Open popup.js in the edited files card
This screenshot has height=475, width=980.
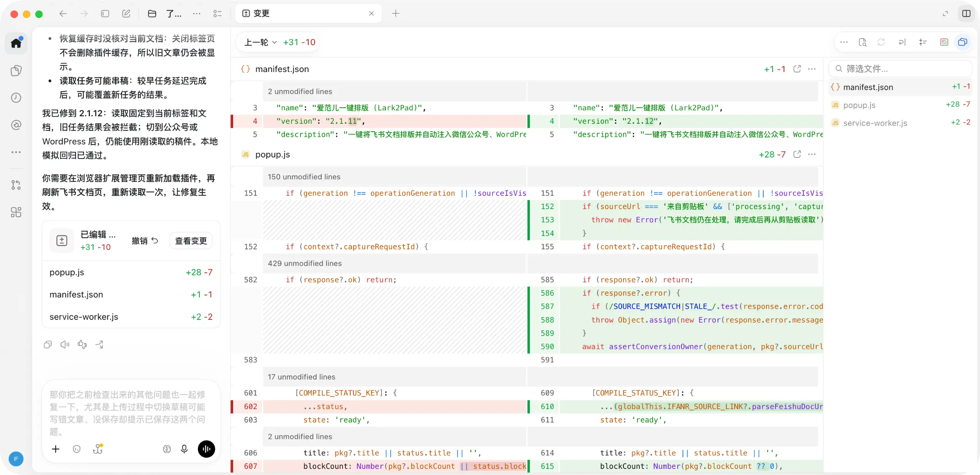[131, 272]
